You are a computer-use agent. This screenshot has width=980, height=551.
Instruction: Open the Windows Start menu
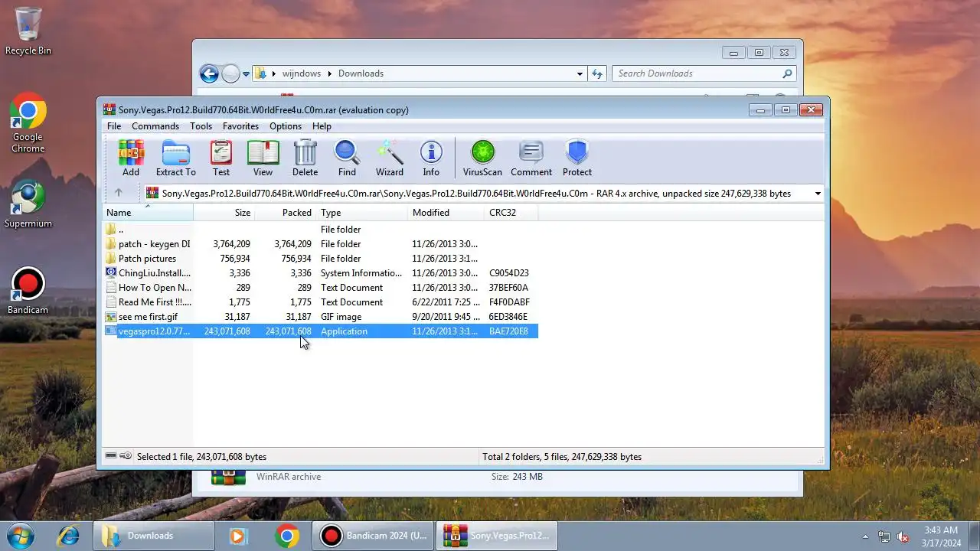[x=21, y=536]
